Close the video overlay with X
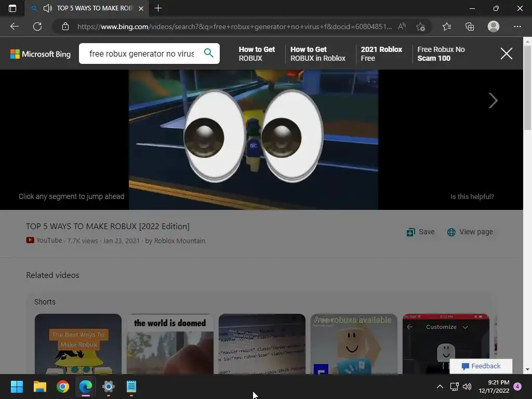Viewport: 532px width, 399px height. [x=506, y=54]
